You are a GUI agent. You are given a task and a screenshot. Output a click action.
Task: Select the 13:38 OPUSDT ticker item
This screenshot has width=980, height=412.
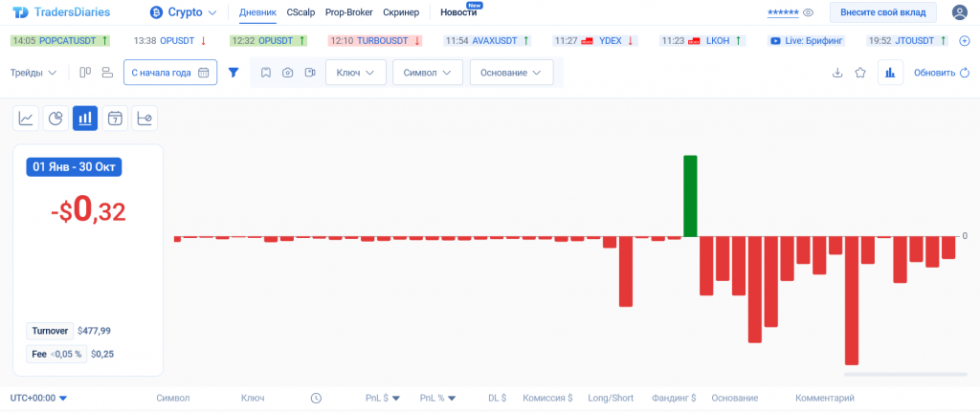[170, 40]
